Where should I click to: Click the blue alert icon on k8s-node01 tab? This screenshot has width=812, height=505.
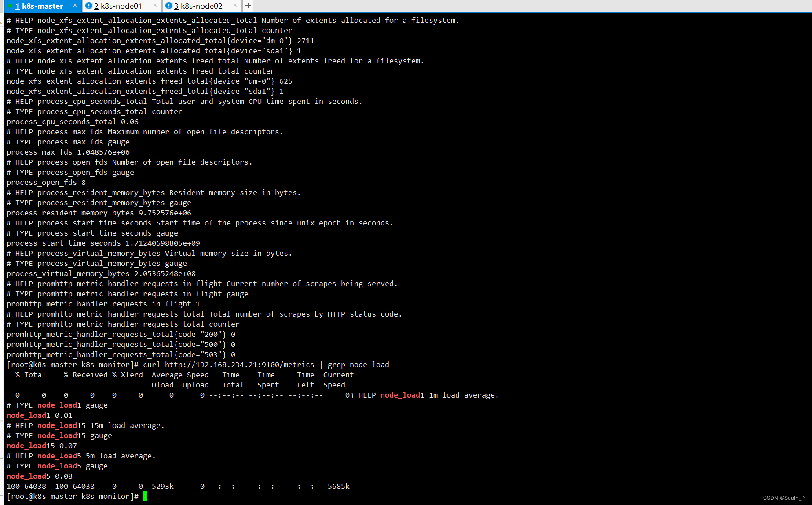point(88,6)
